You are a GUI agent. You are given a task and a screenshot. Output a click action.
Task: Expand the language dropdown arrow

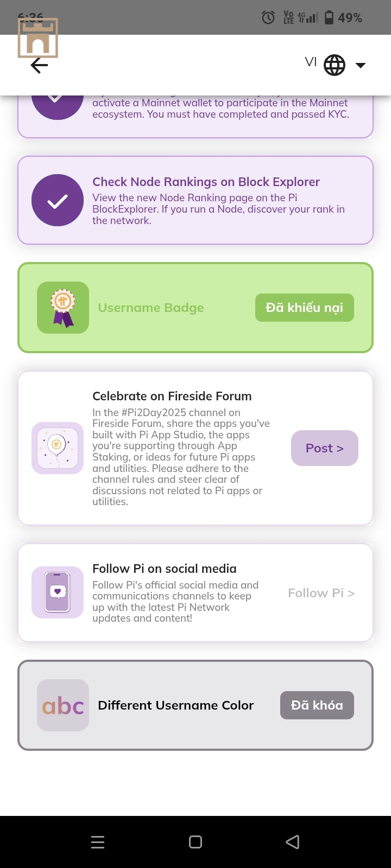point(361,66)
